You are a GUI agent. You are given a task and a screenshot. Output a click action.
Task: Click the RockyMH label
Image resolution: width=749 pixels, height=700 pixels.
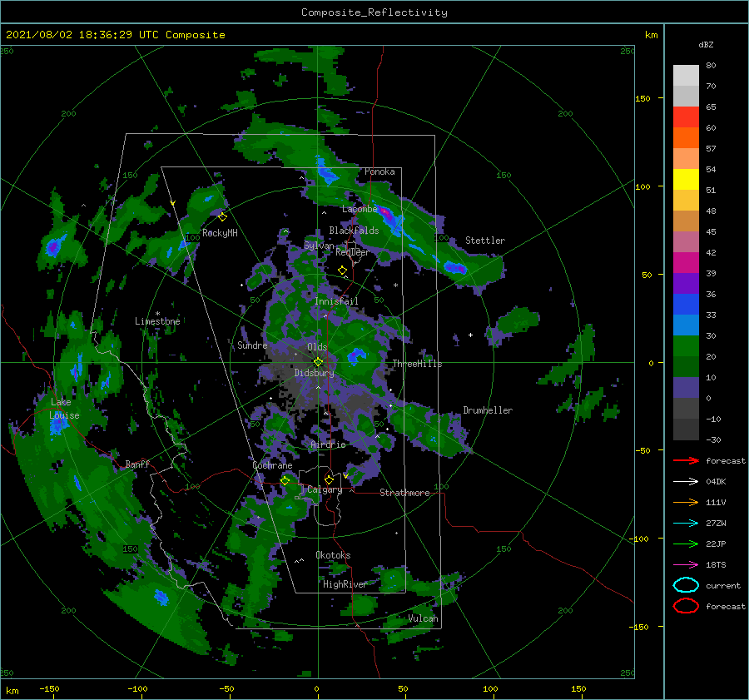tap(220, 233)
